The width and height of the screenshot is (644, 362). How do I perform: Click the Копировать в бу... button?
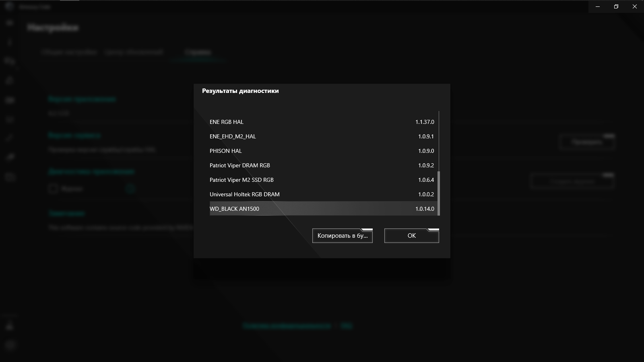pyautogui.click(x=343, y=236)
